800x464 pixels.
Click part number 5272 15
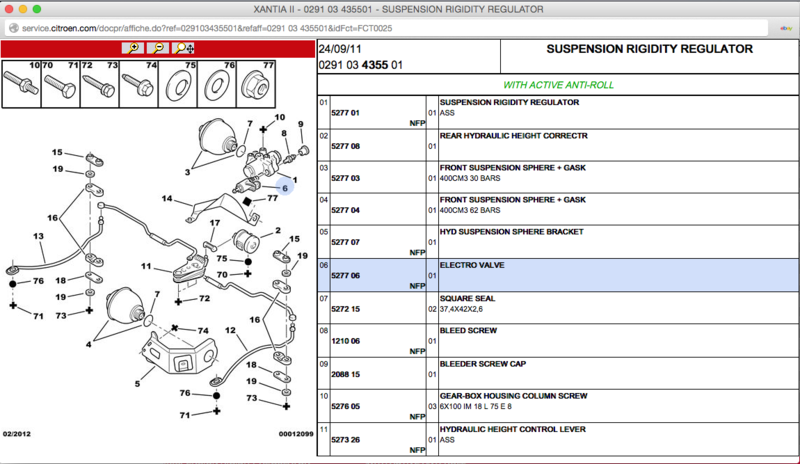(x=345, y=309)
